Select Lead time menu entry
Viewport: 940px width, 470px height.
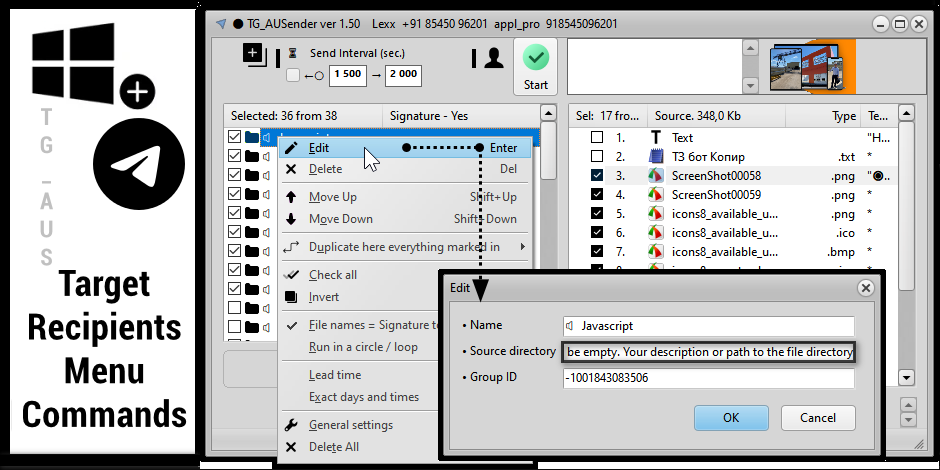point(360,375)
